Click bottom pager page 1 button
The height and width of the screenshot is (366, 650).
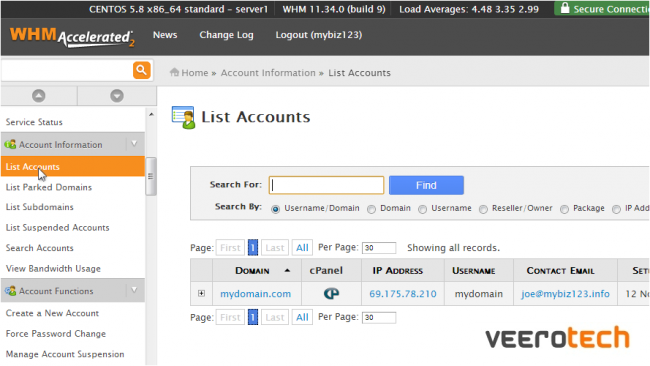click(253, 318)
